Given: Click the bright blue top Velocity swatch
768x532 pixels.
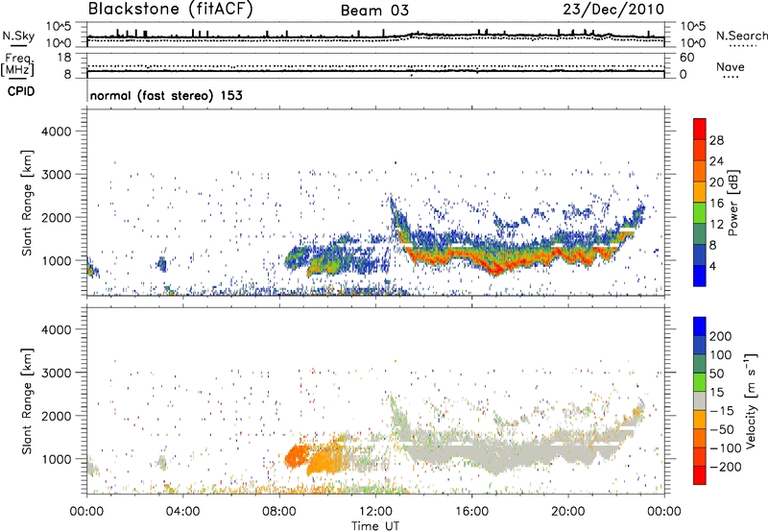Looking at the screenshot, I should [700, 326].
